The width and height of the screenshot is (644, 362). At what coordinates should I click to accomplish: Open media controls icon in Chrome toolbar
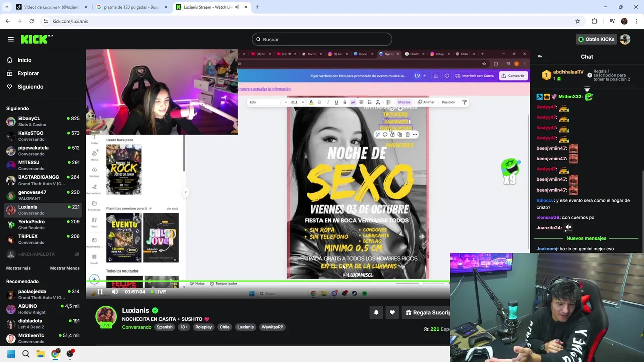click(612, 21)
